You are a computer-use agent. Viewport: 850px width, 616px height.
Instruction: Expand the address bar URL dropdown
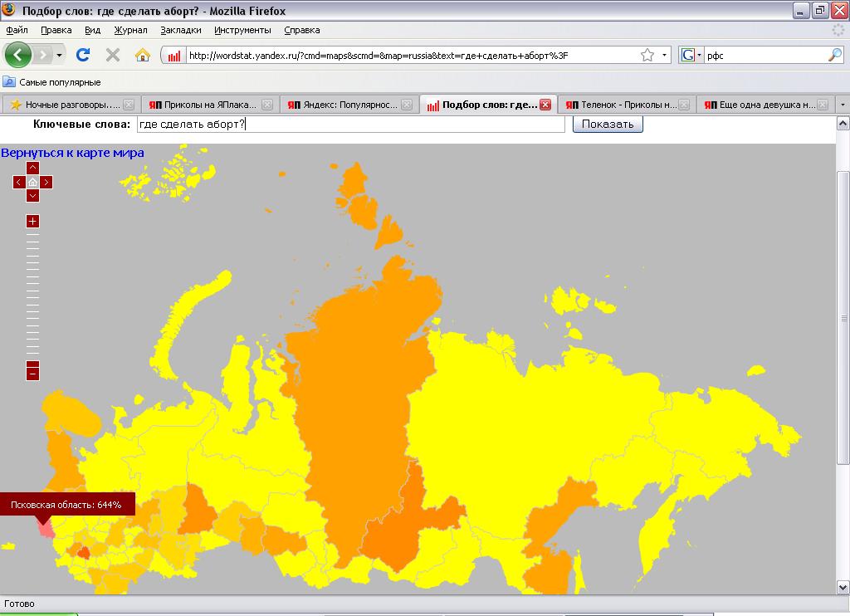coord(664,55)
